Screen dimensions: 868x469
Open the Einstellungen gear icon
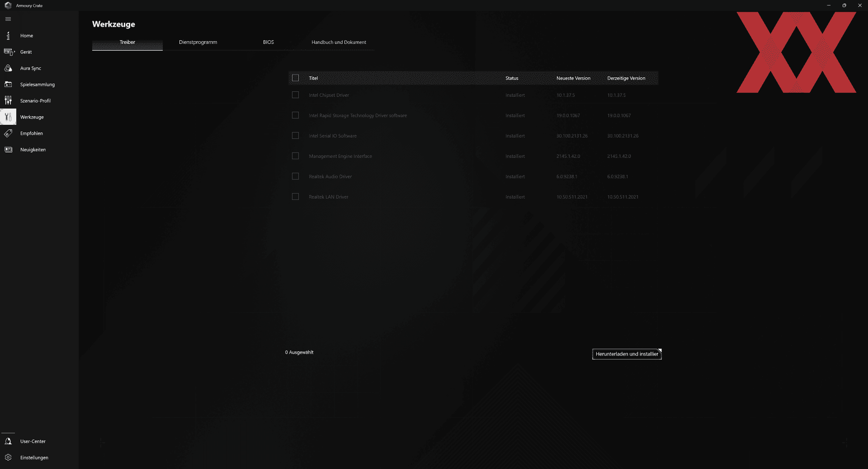[8, 458]
